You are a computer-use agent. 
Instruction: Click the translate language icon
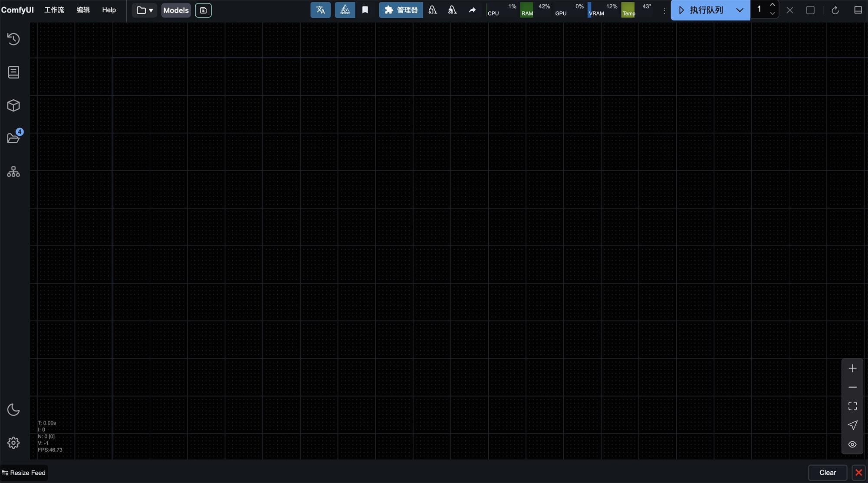click(x=320, y=10)
